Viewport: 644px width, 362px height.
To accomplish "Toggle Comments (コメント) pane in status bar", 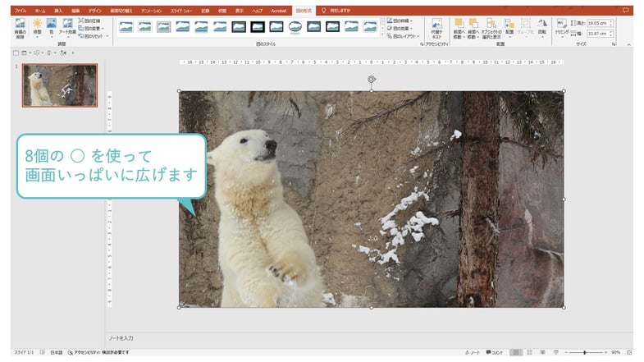I will pyautogui.click(x=495, y=352).
